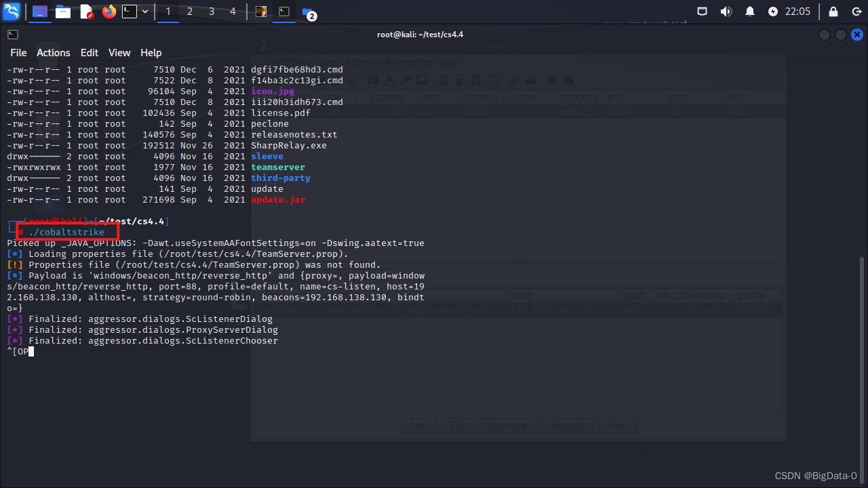Expand the terminal launcher dropdown arrow
868x488 pixels.
tap(145, 12)
